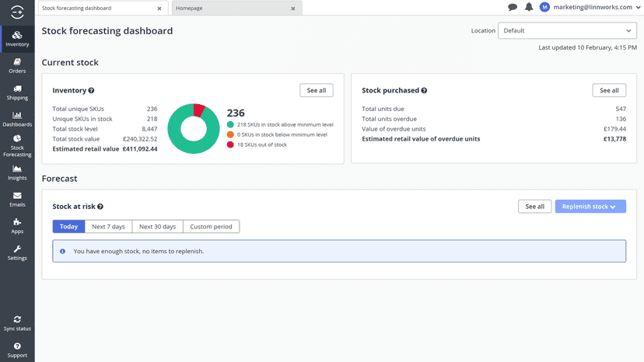This screenshot has width=644, height=362.
Task: Click help icon next to Stock at risk
Action: point(100,207)
